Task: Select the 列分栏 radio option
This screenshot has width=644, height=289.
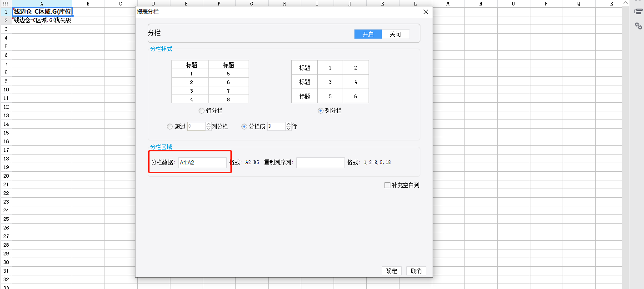Action: coord(320,110)
